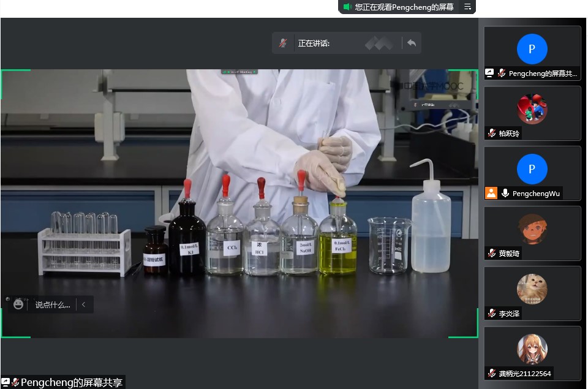Toggle the muted microphone in the speaking bar
Image resolution: width=588 pixels, height=389 pixels.
click(283, 43)
